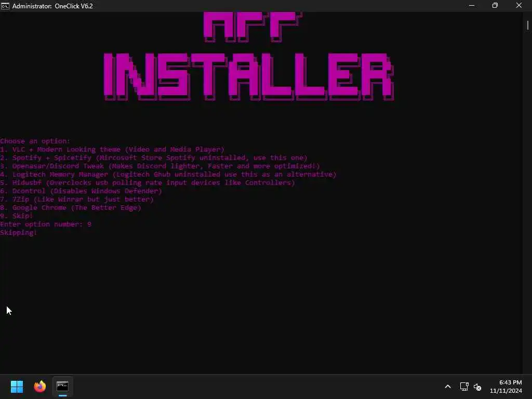Click the 'Administrator: OneClick V6.2' title text
Viewport: 532px width, 399px height.
click(52, 6)
